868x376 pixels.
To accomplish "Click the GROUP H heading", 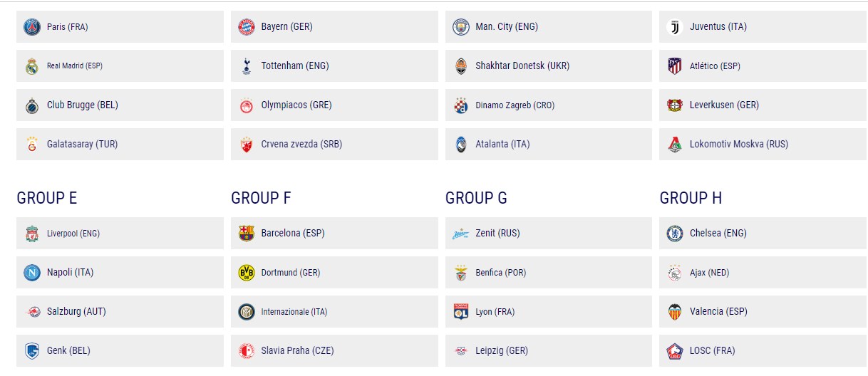I will 691,198.
